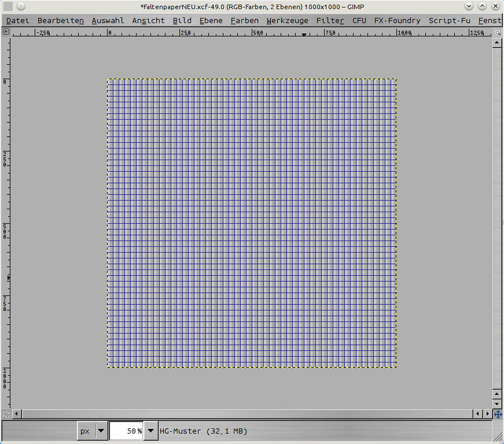
Task: Click the left arrow at left end of horizontal scrollbar
Action: 16,414
